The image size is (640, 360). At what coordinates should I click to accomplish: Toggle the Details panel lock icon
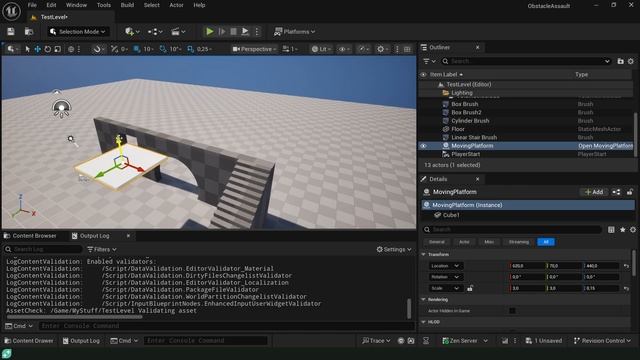coord(630,192)
